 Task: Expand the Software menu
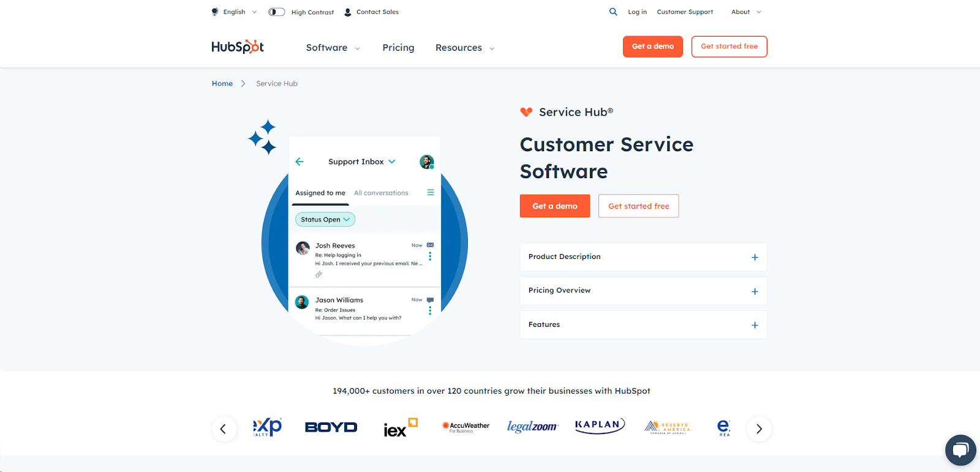pyautogui.click(x=333, y=48)
